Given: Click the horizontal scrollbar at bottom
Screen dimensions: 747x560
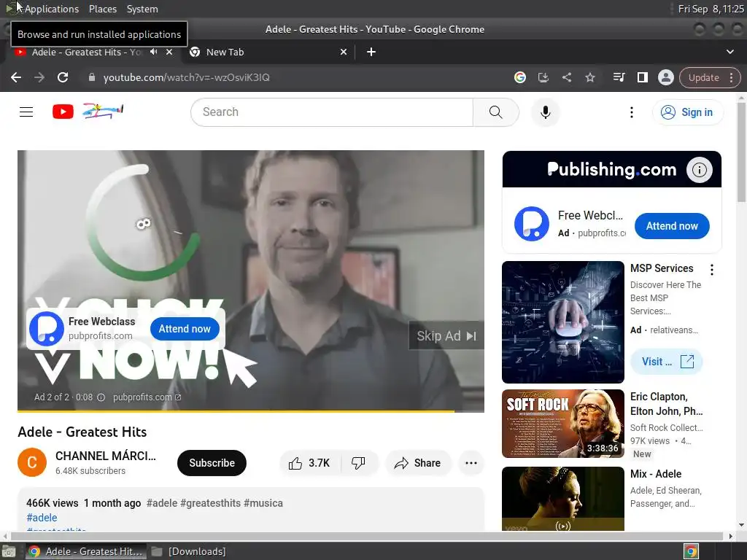Looking at the screenshot, I should 367,536.
